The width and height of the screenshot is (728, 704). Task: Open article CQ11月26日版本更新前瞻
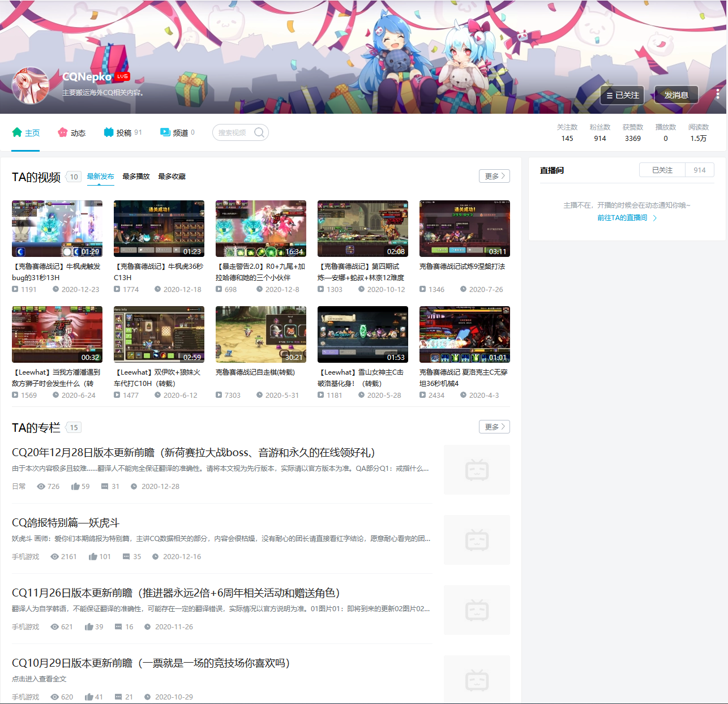click(175, 593)
